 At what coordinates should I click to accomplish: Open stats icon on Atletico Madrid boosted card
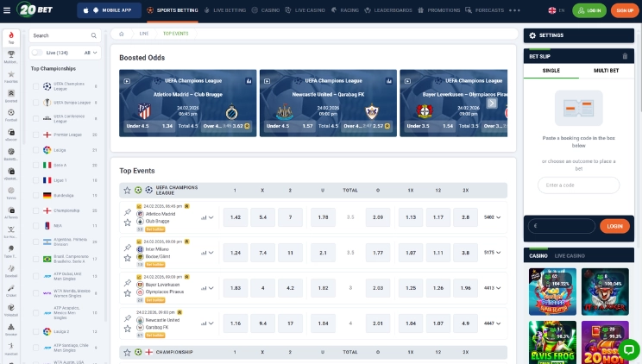pos(249,81)
